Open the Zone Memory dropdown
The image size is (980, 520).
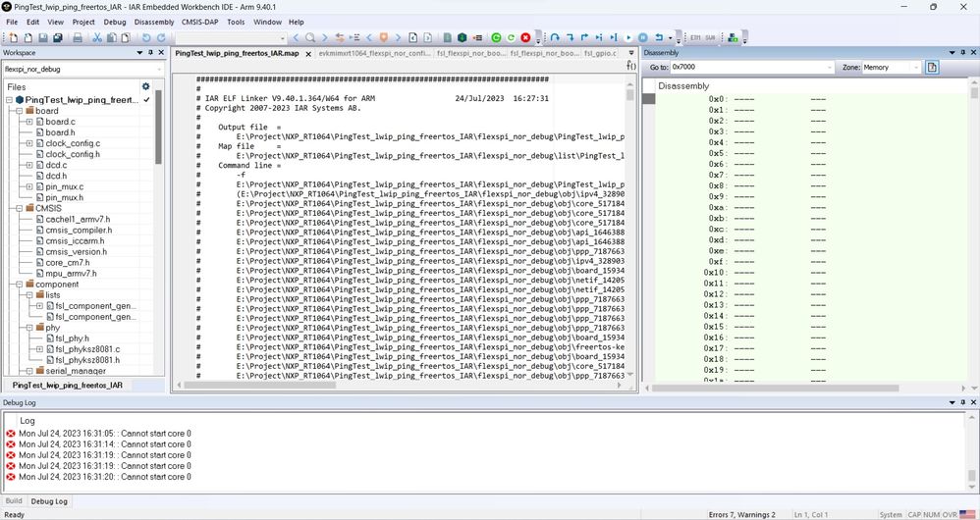(915, 68)
